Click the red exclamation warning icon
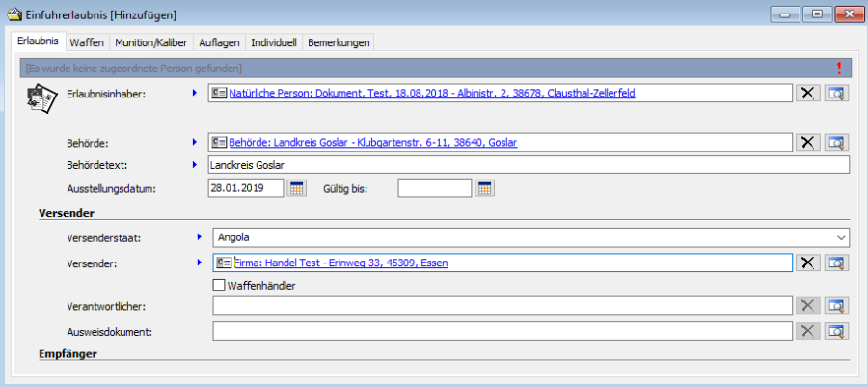This screenshot has height=387, width=868. pyautogui.click(x=839, y=68)
